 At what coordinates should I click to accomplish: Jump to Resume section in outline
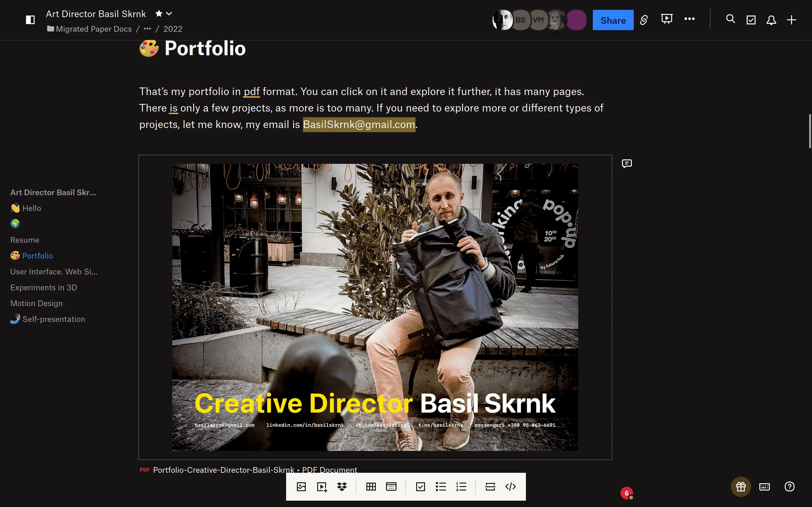[25, 240]
